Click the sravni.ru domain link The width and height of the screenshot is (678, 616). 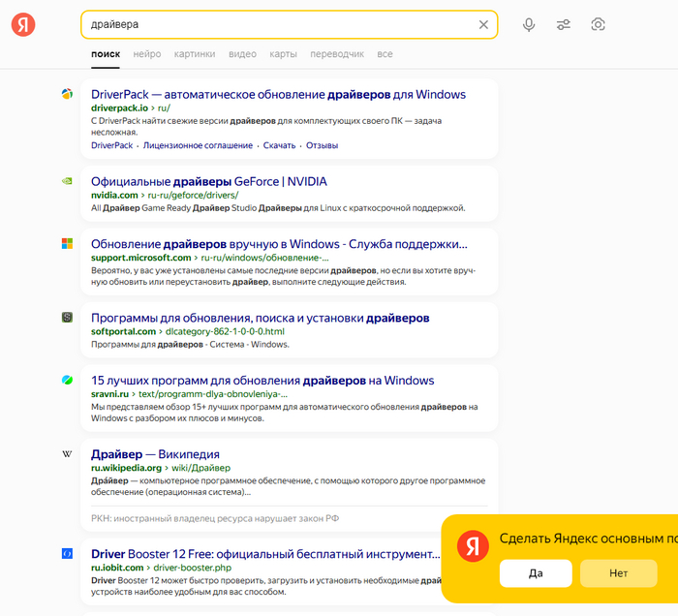(x=109, y=394)
